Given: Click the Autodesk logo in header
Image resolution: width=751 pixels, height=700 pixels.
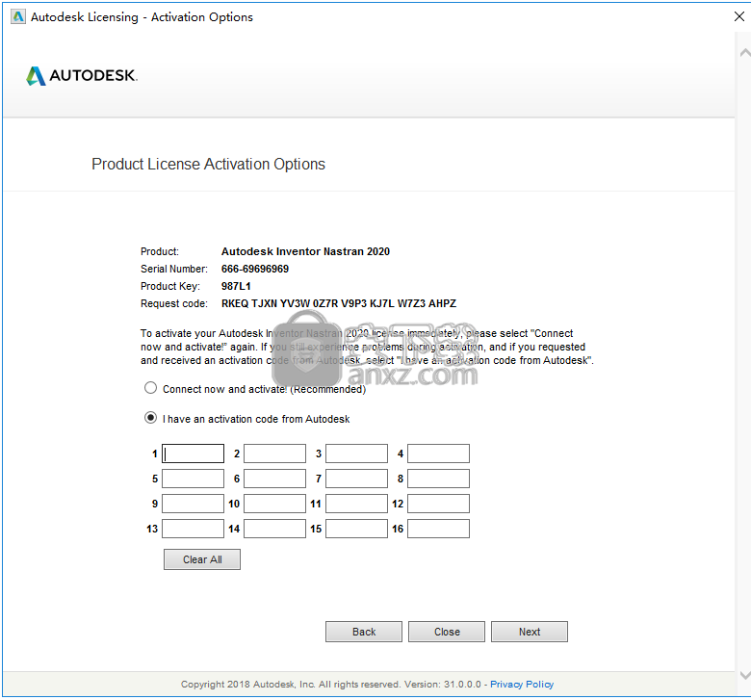Looking at the screenshot, I should 82,76.
